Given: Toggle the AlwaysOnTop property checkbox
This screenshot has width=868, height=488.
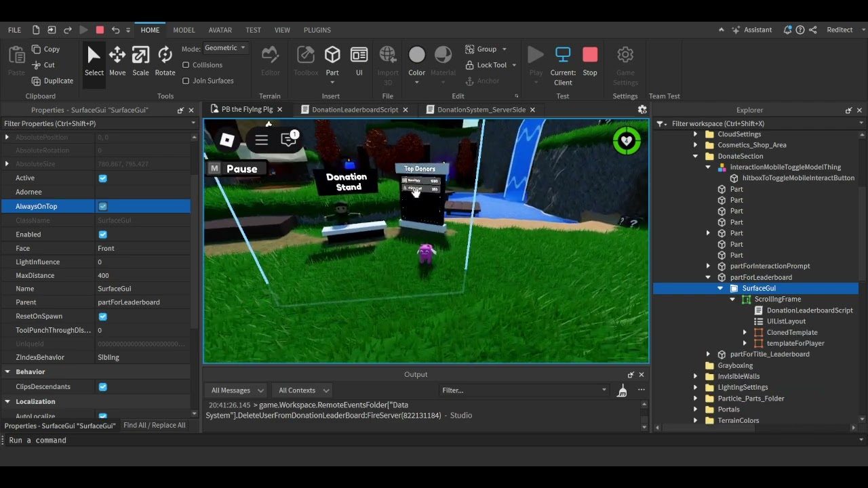Looking at the screenshot, I should coord(103,206).
